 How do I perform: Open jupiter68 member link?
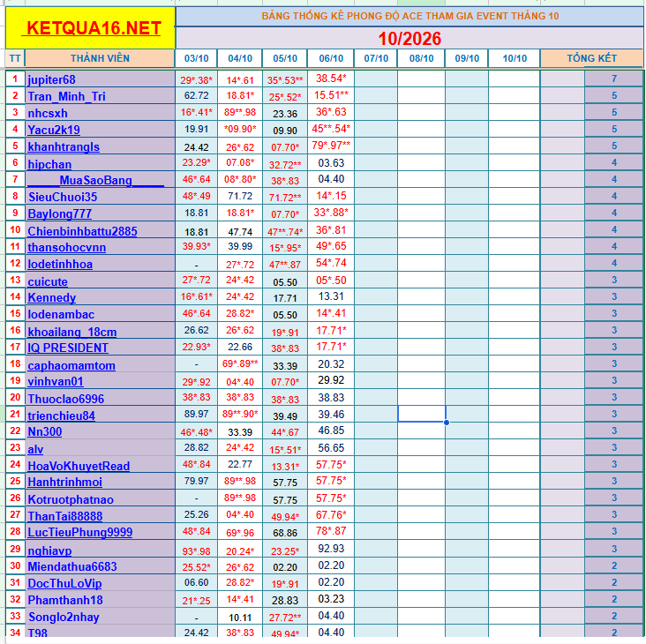pyautogui.click(x=51, y=79)
